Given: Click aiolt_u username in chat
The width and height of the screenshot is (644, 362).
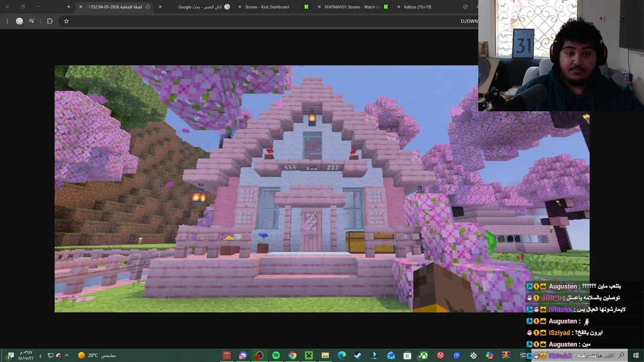Looking at the screenshot, I should pyautogui.click(x=551, y=298).
